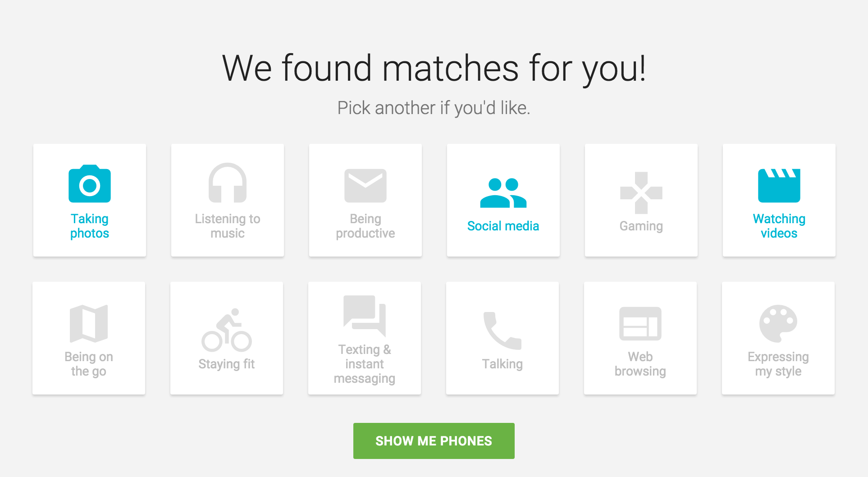Deselect the Watching videos label
This screenshot has width=868, height=477.
coord(779,226)
